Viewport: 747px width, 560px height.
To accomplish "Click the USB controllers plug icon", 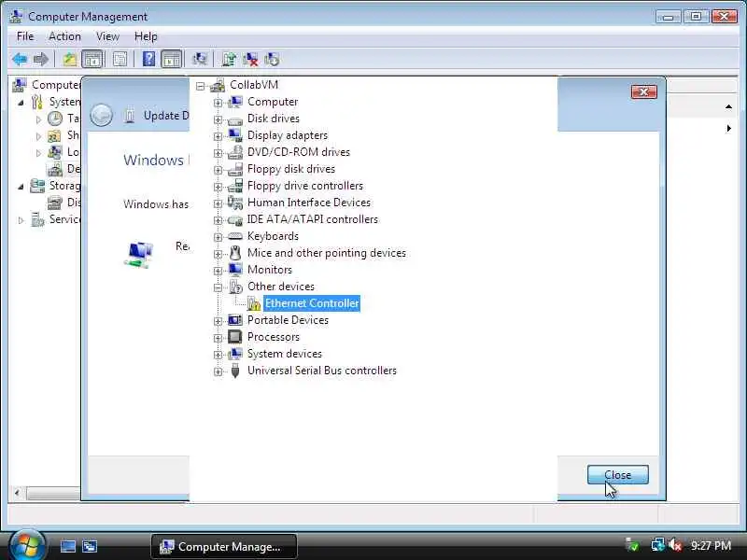I will (235, 371).
